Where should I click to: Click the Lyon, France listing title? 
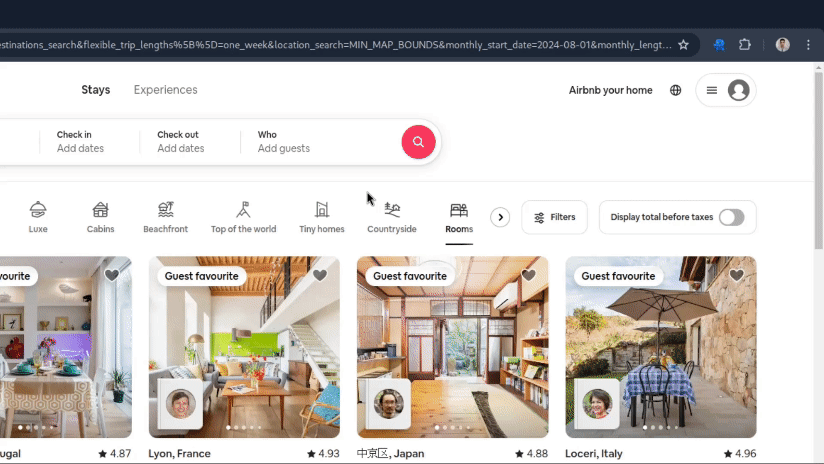pos(179,453)
